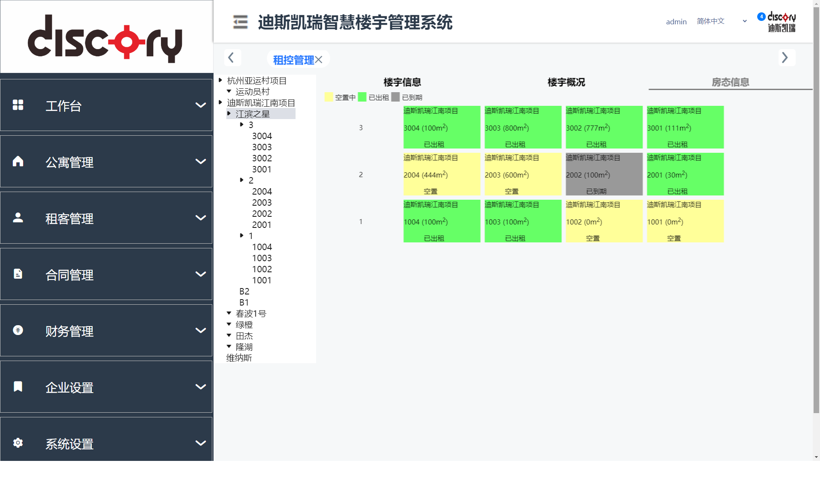The image size is (820, 504).
Task: Click the 租客管理 person icon
Action: (18, 218)
